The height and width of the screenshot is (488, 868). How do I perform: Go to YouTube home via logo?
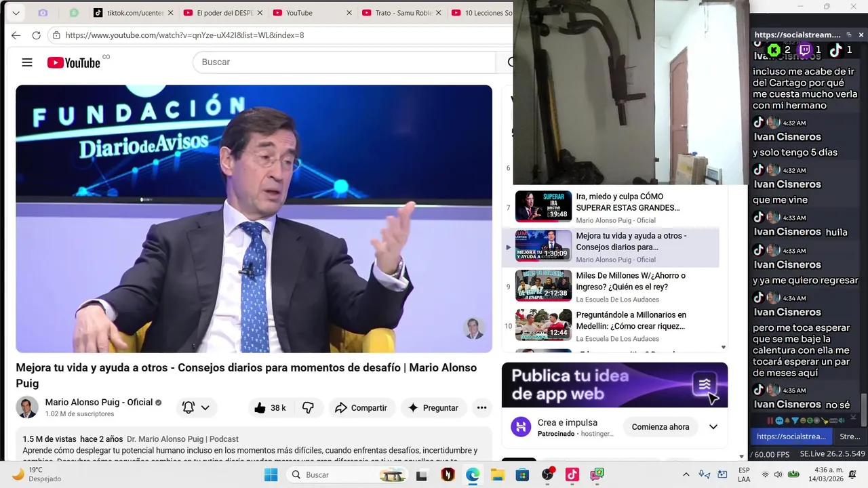pos(74,62)
